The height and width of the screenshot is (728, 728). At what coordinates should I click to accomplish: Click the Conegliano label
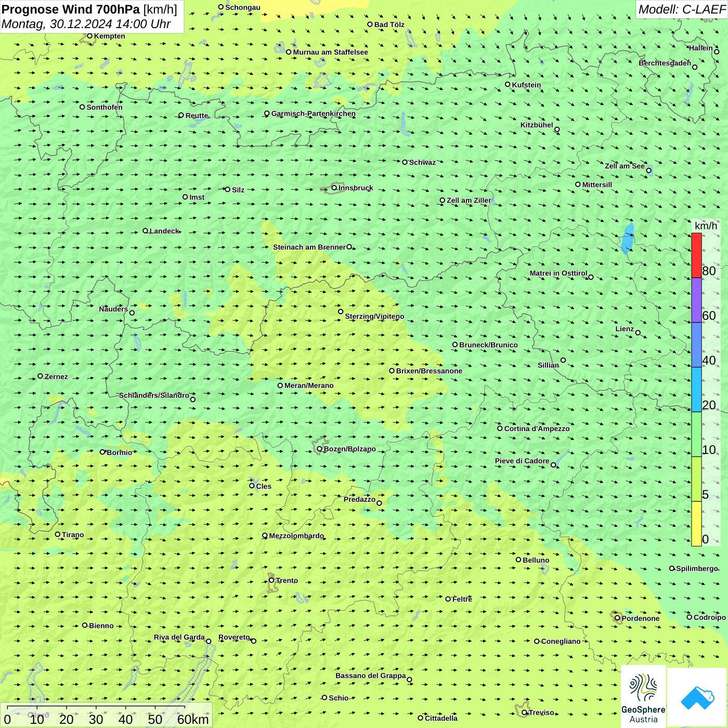(x=561, y=641)
